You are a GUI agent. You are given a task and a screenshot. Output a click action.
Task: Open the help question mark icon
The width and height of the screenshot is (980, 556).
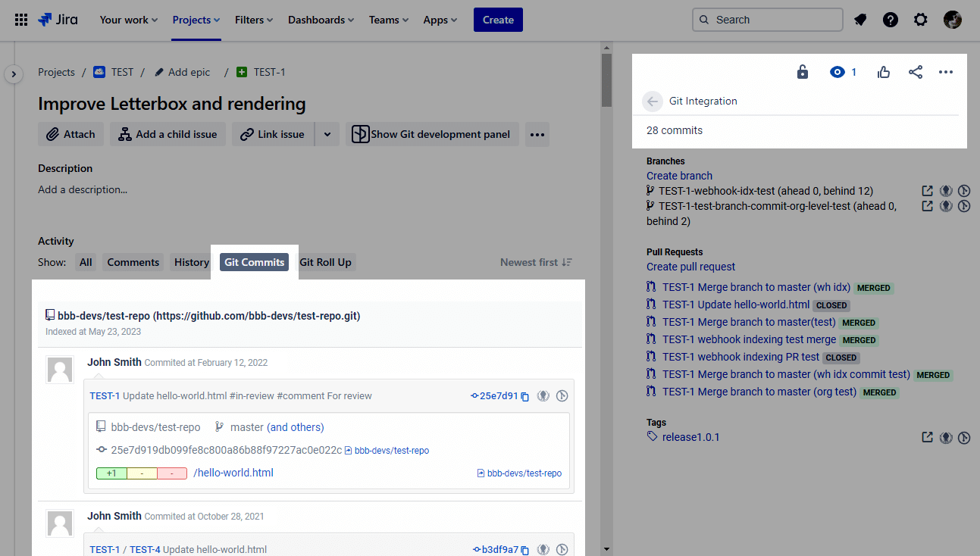(891, 20)
